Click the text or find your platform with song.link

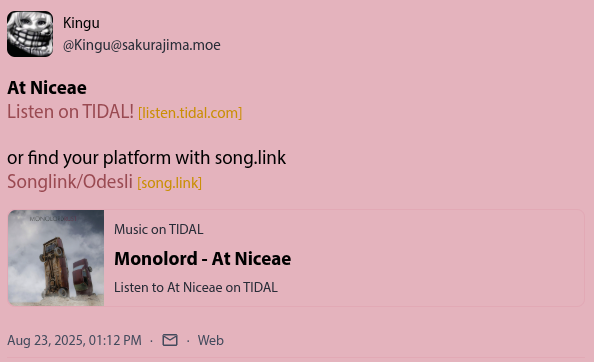click(x=147, y=158)
